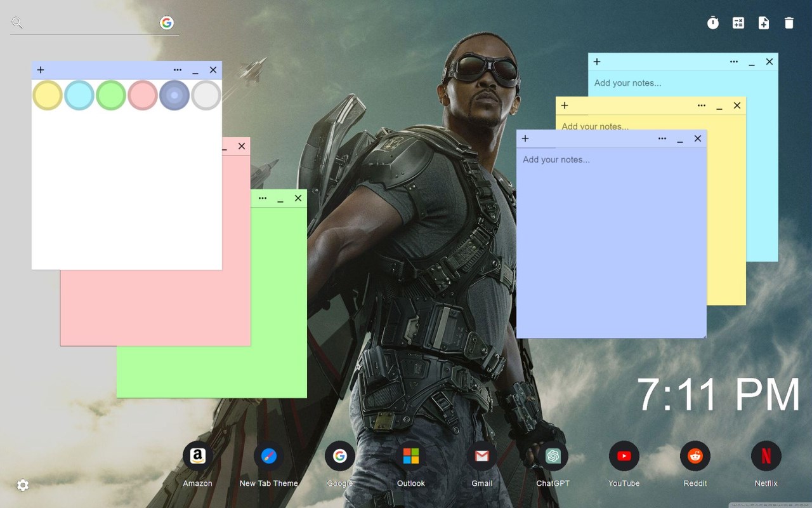Click text area of blue-purple note
Viewport: 812px width, 508px height.
coord(612,243)
